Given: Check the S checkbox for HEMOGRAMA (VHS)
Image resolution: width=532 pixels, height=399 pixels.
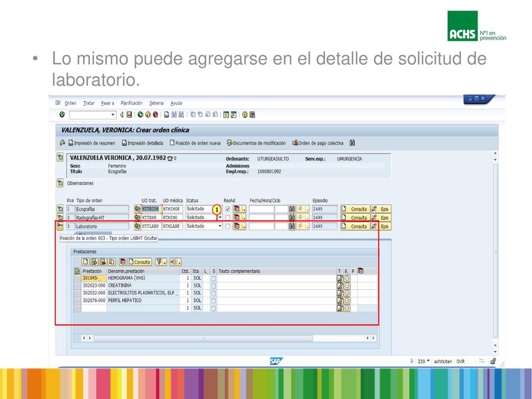Looking at the screenshot, I should pos(214,278).
